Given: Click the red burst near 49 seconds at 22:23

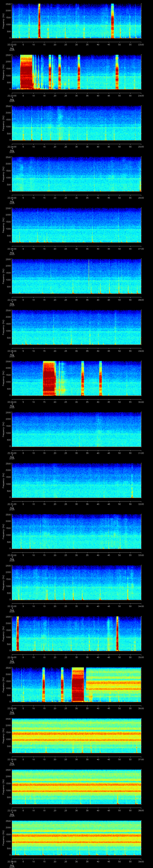Looking at the screenshot, I should [117, 72].
